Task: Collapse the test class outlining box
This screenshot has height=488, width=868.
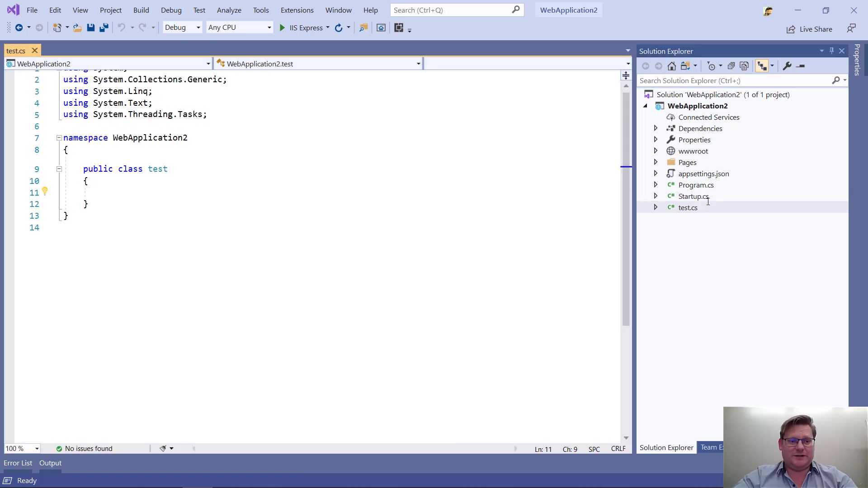Action: tap(59, 169)
